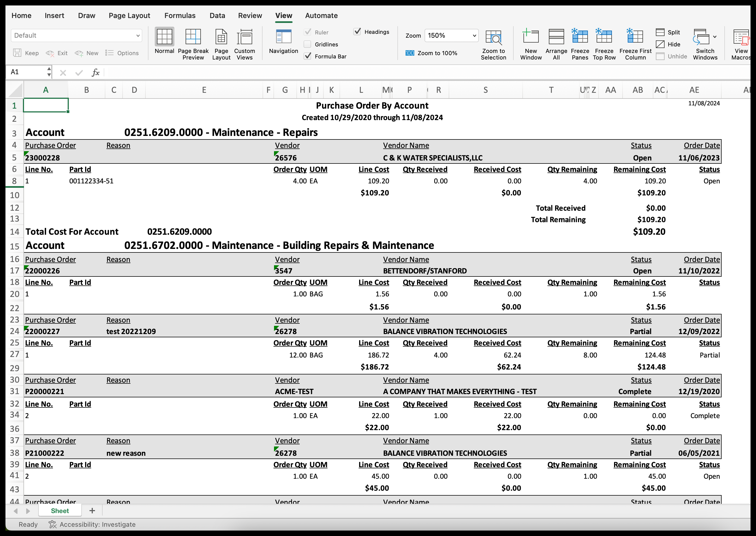
Task: Click the Freeze First Column icon
Action: tap(635, 37)
